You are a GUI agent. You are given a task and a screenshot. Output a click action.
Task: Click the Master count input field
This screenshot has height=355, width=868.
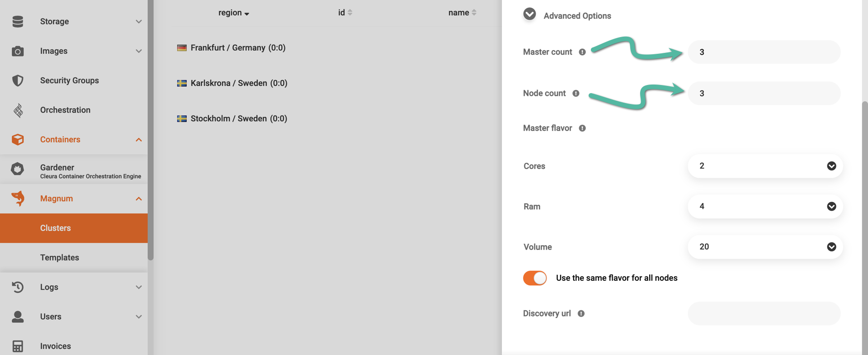764,52
